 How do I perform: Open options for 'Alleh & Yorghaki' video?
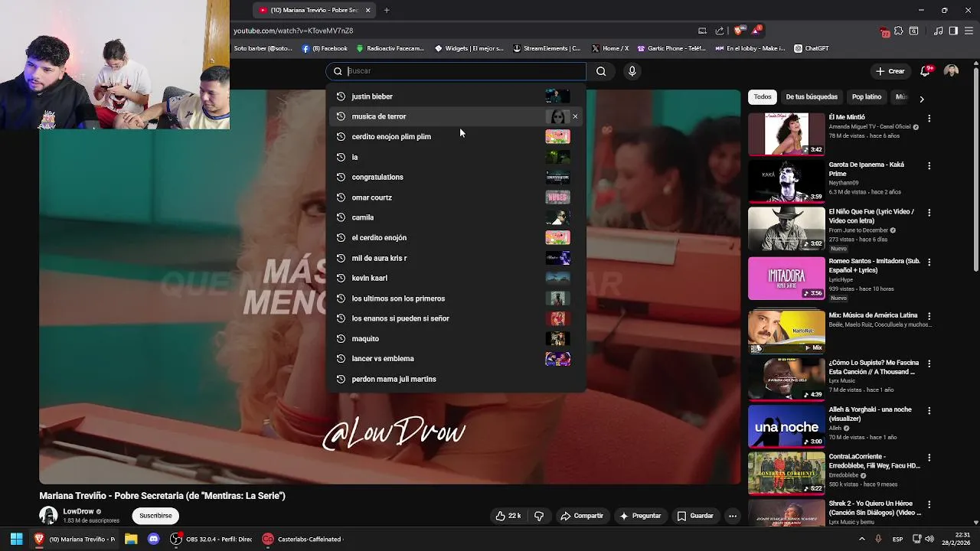929,411
